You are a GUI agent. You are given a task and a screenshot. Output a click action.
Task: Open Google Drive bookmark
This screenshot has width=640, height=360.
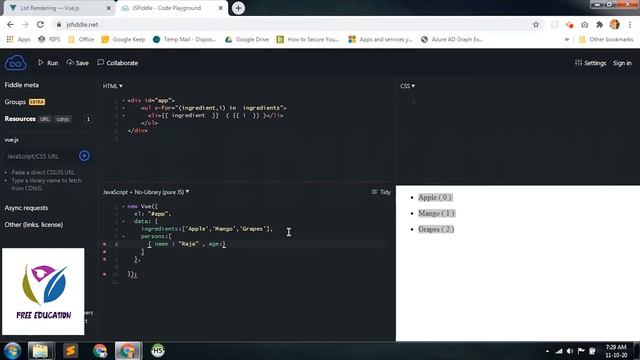point(247,40)
